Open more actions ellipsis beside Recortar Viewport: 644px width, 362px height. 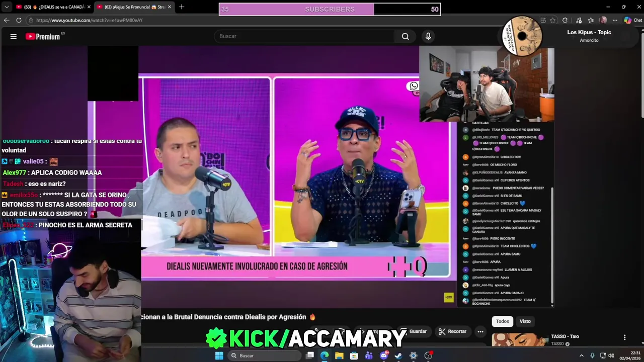(480, 331)
